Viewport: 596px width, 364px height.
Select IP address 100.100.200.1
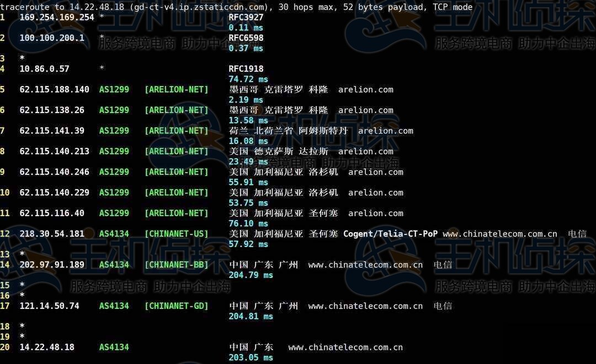pos(52,38)
